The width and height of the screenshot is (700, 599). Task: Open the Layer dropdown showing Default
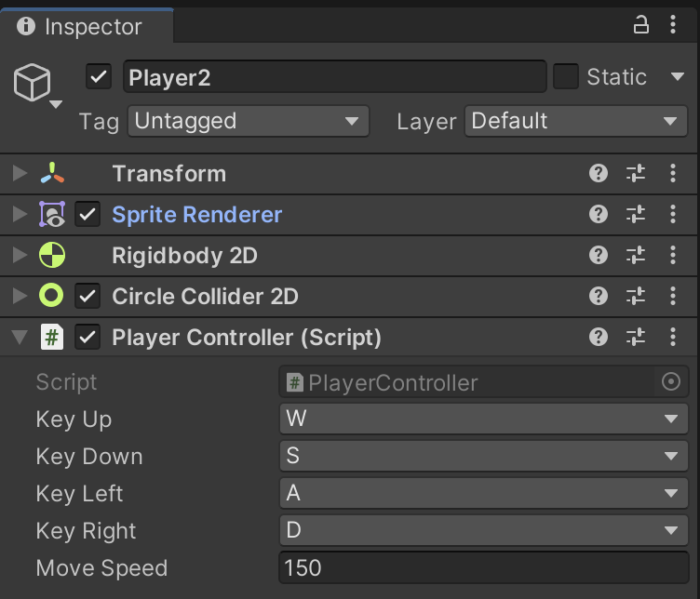tap(575, 121)
